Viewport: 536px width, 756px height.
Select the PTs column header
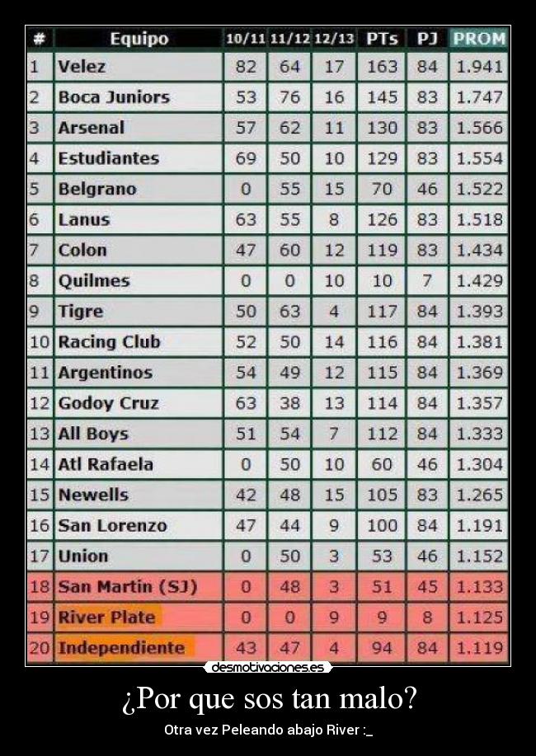click(x=382, y=39)
